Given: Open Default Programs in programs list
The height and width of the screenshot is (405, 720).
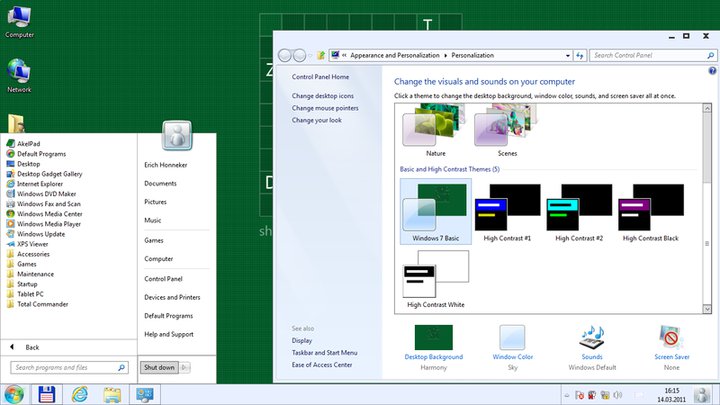Looking at the screenshot, I should [41, 154].
